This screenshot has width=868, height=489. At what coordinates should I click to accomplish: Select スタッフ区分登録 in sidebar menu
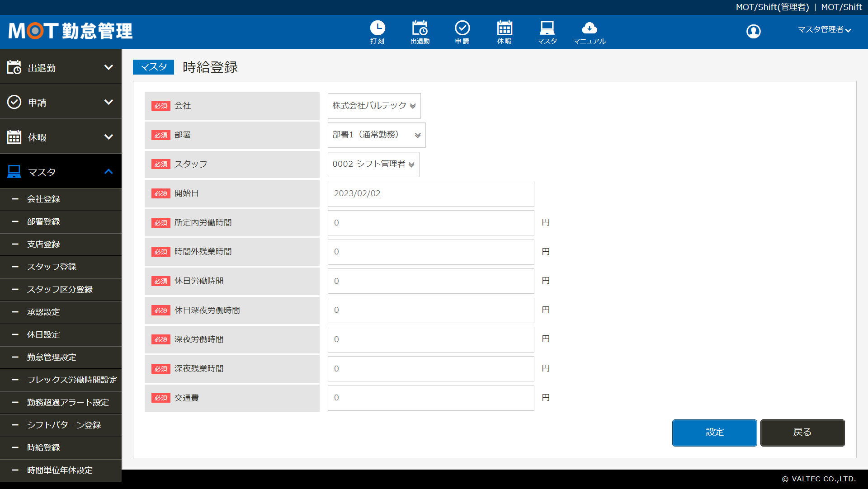point(61,290)
